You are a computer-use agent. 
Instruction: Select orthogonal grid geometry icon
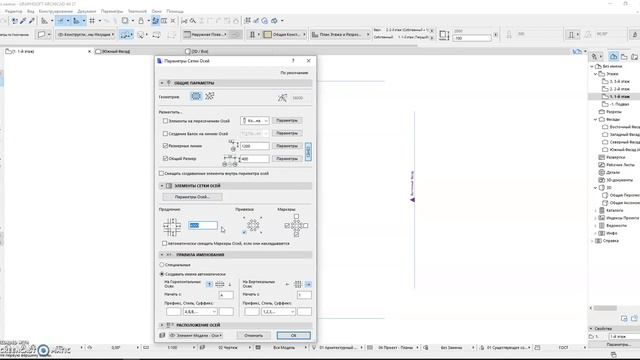point(196,96)
